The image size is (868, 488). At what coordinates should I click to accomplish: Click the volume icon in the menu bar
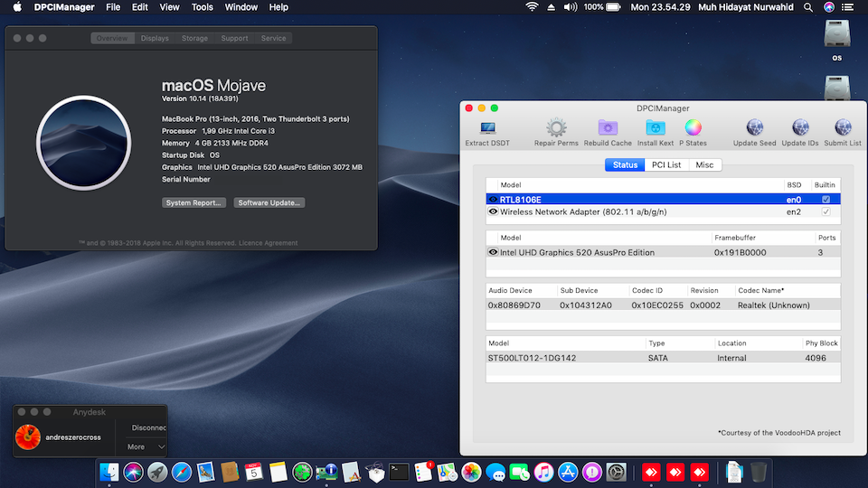[571, 7]
